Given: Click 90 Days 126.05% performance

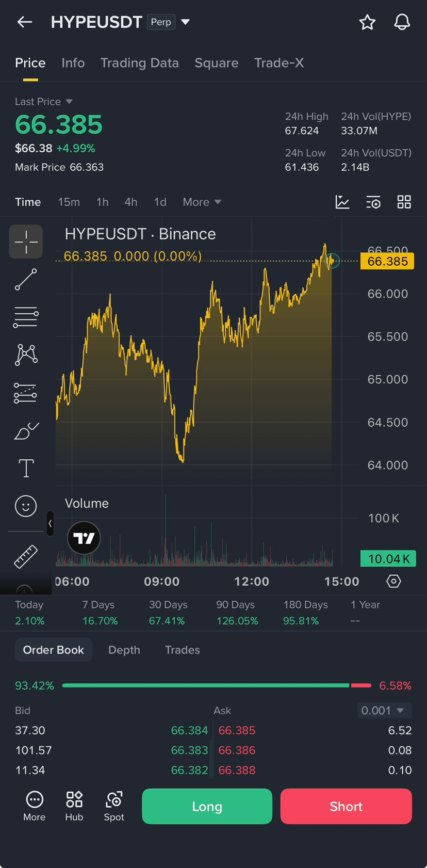Looking at the screenshot, I should click(x=237, y=613).
